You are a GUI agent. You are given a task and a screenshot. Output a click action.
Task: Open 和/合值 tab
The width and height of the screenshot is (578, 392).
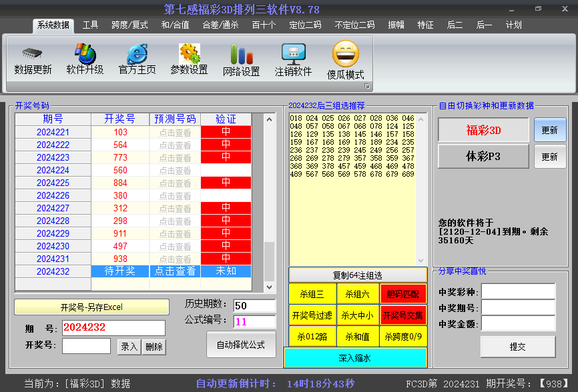click(175, 25)
